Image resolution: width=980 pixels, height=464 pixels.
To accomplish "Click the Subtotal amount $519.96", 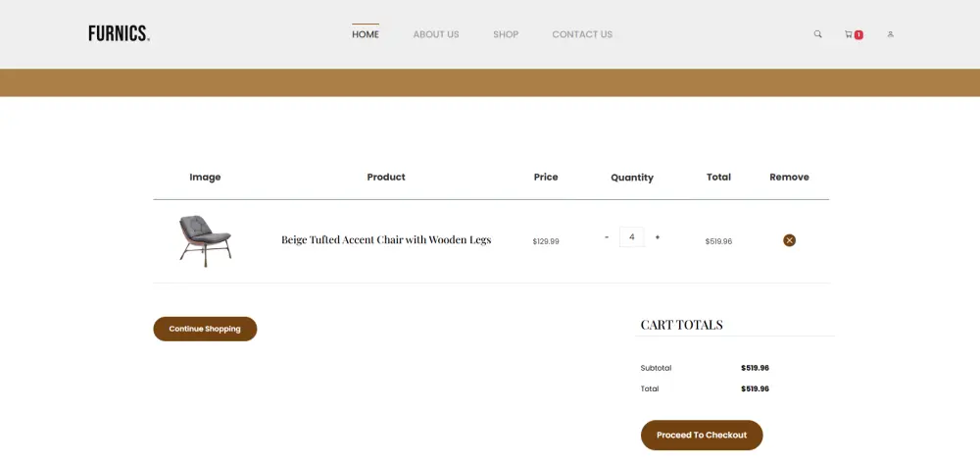I will pos(755,368).
